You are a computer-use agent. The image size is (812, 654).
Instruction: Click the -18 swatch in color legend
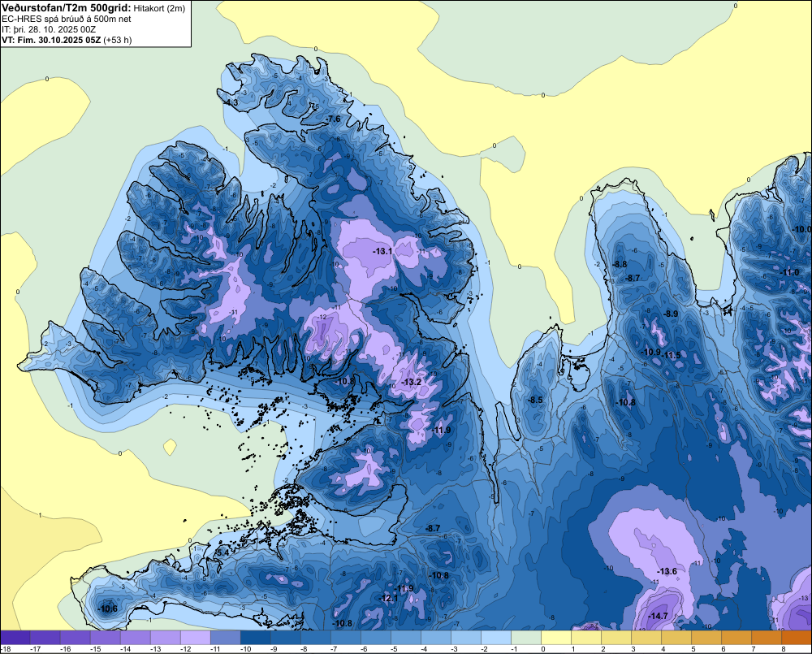(15, 637)
